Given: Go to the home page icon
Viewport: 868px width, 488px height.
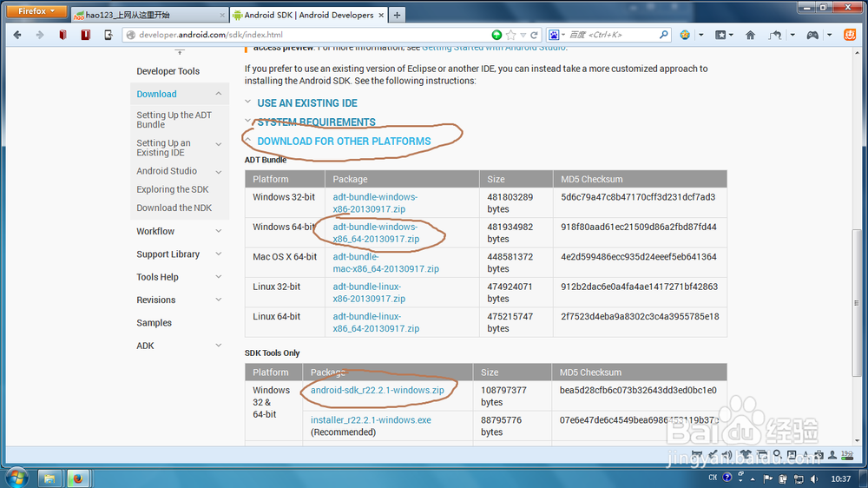Looking at the screenshot, I should 750,35.
